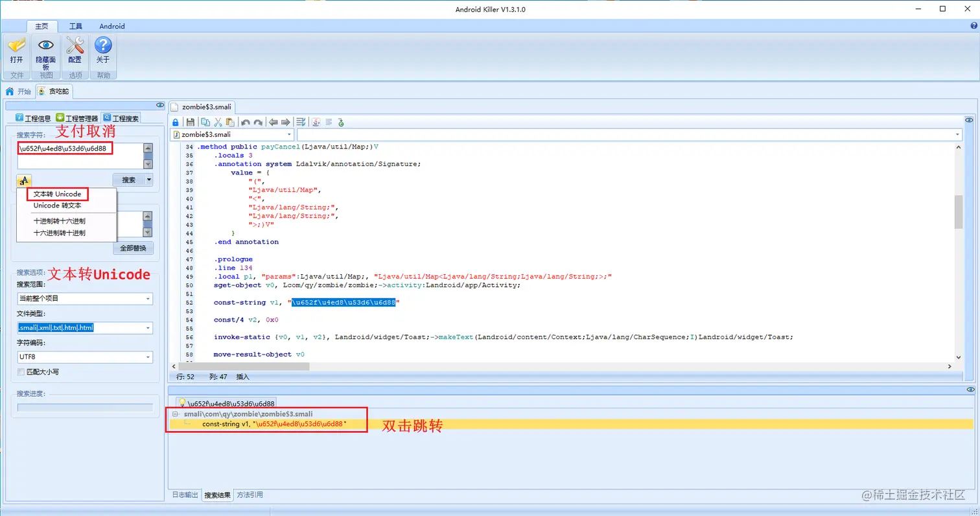980x516 pixels.
Task: Click the paste clipboard icon
Action: [230, 122]
